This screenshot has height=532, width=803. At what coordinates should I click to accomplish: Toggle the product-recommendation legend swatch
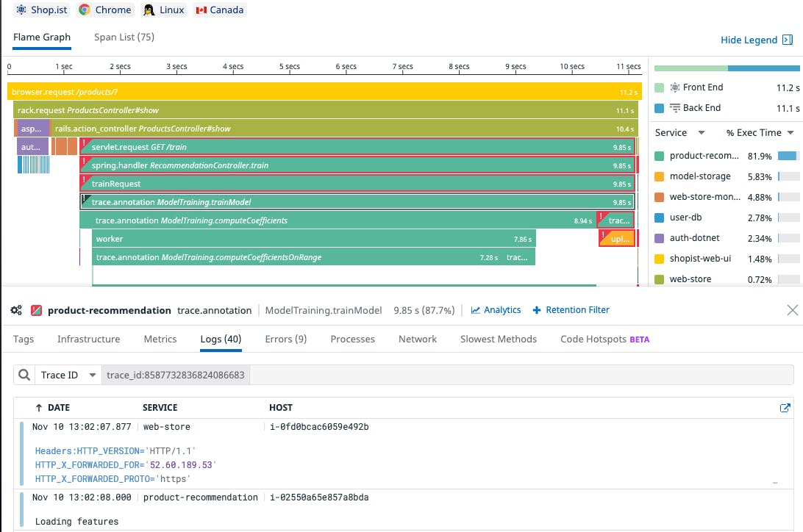[x=659, y=156]
